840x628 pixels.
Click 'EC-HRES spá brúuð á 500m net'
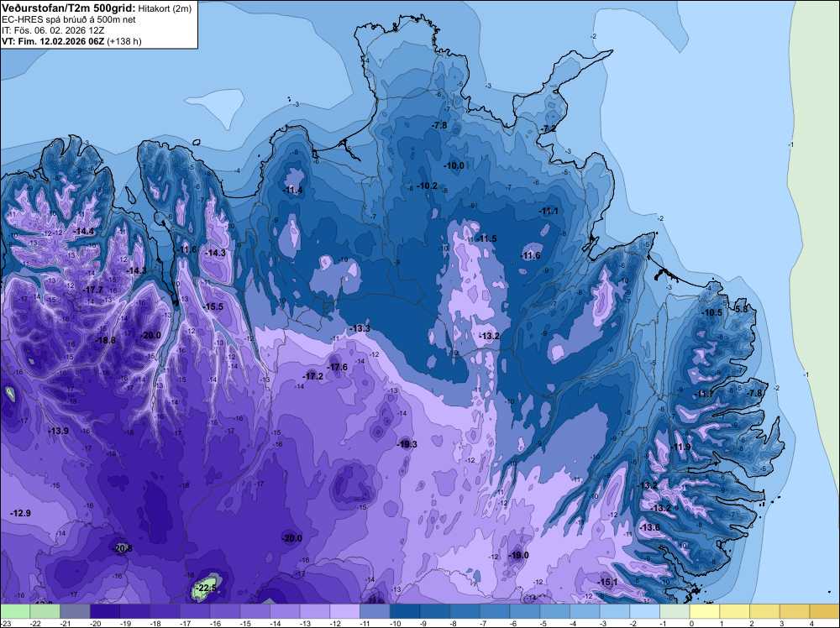click(x=69, y=19)
